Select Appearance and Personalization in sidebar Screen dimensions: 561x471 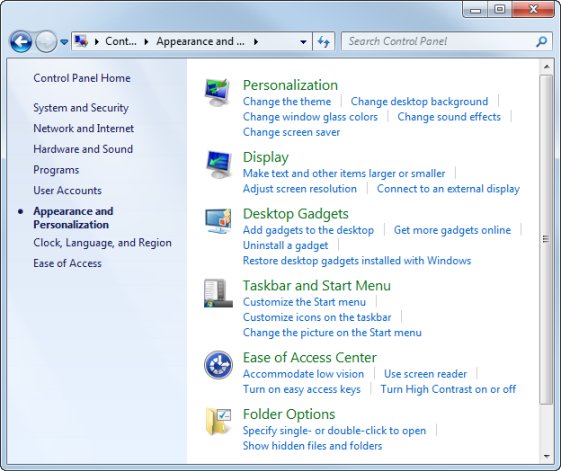click(x=73, y=218)
